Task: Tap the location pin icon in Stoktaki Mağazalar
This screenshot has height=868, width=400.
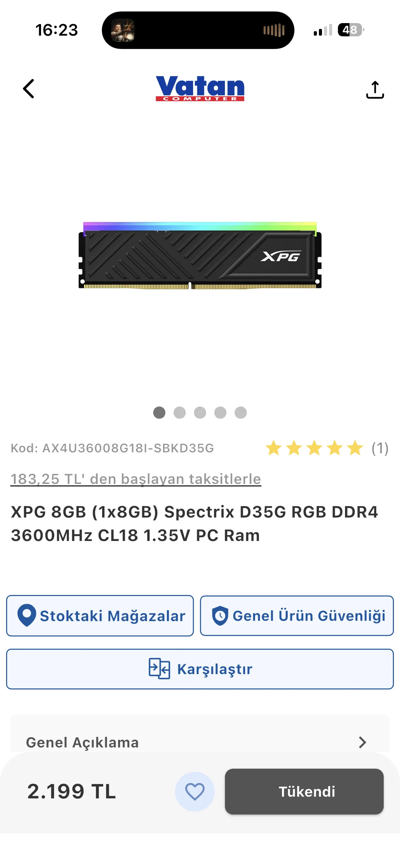Action: (27, 615)
